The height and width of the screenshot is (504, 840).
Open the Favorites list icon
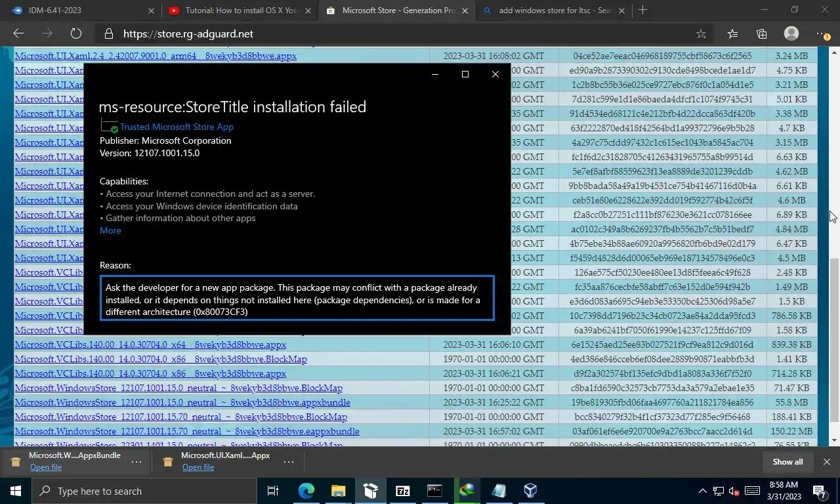(x=732, y=34)
